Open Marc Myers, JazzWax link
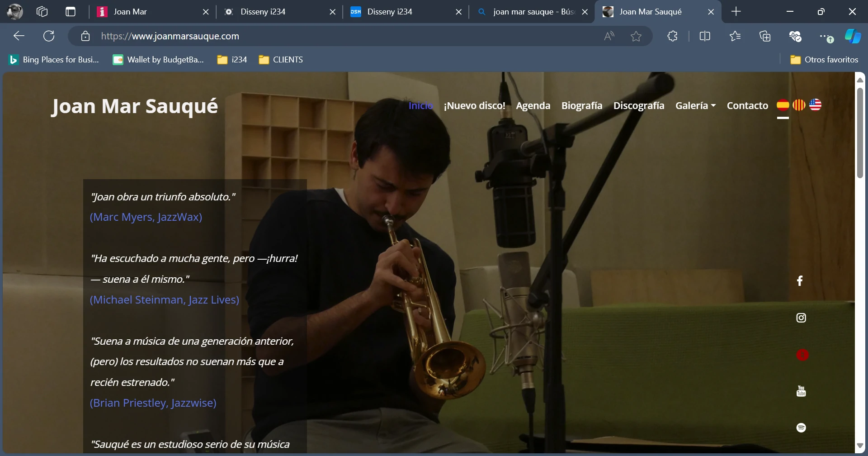 tap(146, 217)
